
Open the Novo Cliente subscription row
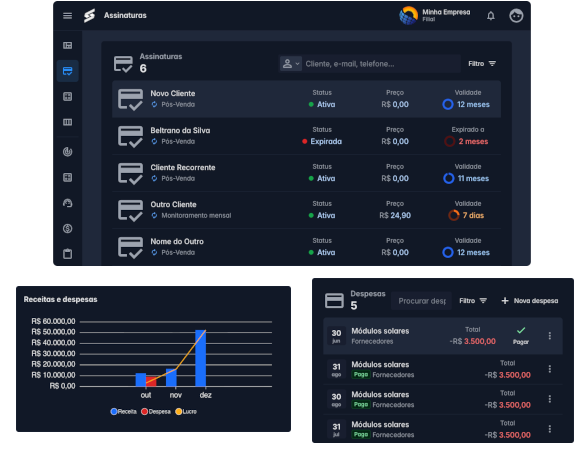pos(306,99)
